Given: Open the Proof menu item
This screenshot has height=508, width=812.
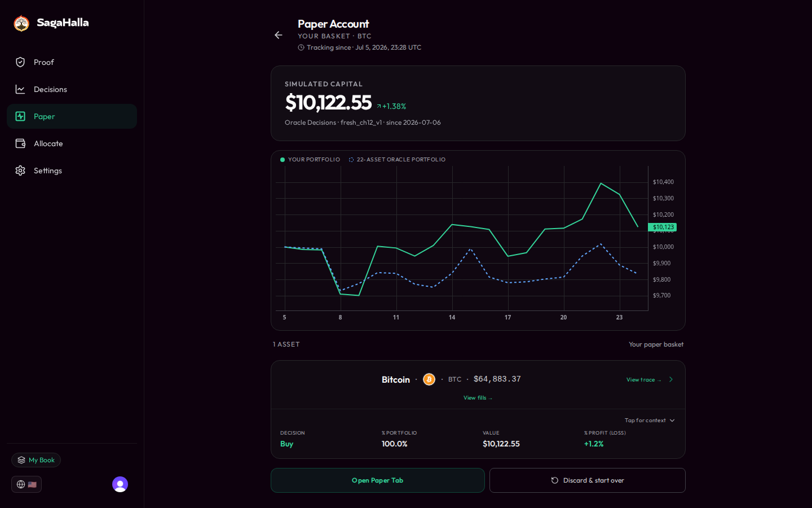Looking at the screenshot, I should pos(72,62).
